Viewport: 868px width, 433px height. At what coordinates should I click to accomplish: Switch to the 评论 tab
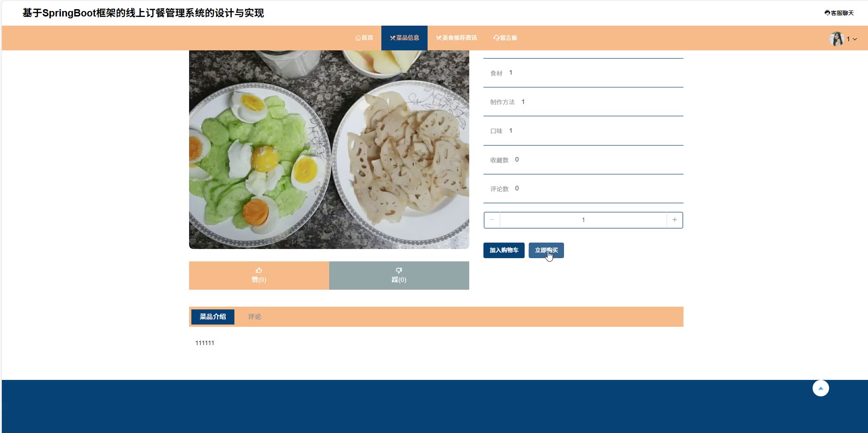(255, 317)
